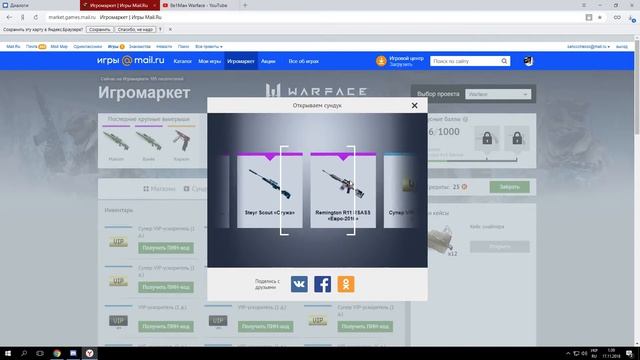Click the grey Открыть button for sniper case
Viewport: 640px width, 360px height.
coord(500,247)
